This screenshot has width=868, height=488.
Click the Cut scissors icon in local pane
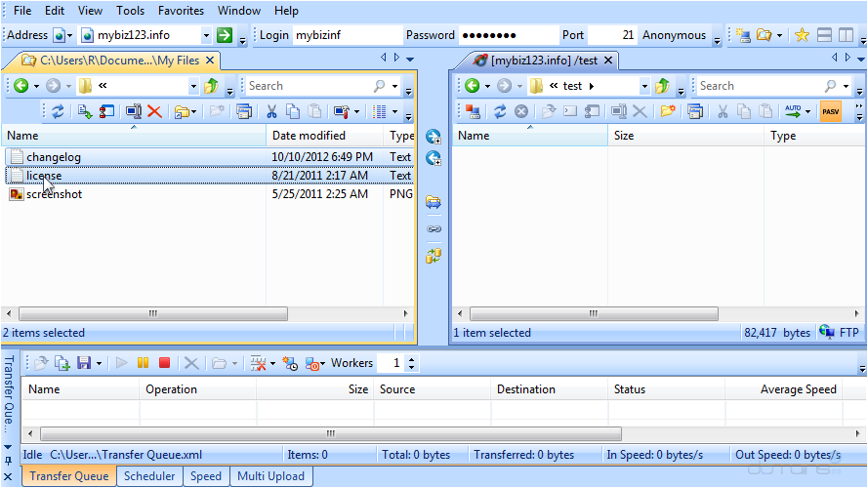pos(272,112)
